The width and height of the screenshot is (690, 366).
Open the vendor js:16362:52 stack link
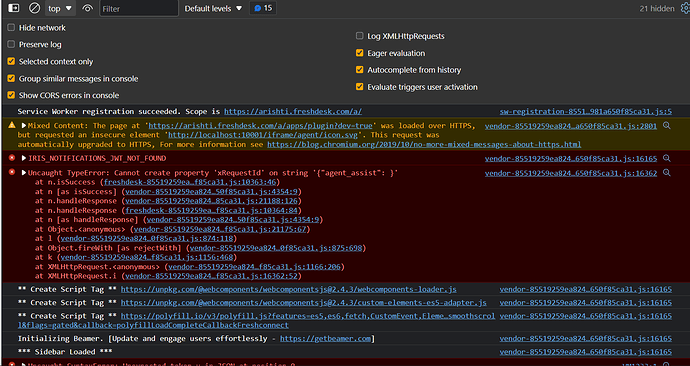coord(212,276)
